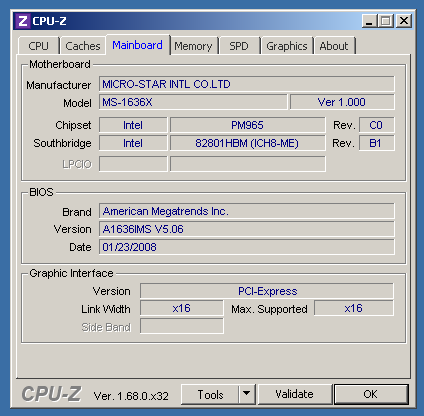Click the Southbridge vendor Intel field
Screen dimensions: 424x416
[x=133, y=143]
